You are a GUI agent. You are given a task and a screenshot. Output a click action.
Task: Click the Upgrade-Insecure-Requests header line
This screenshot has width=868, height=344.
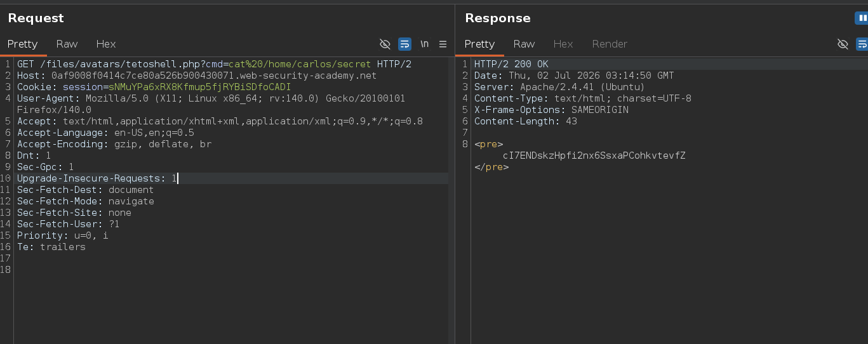point(97,178)
